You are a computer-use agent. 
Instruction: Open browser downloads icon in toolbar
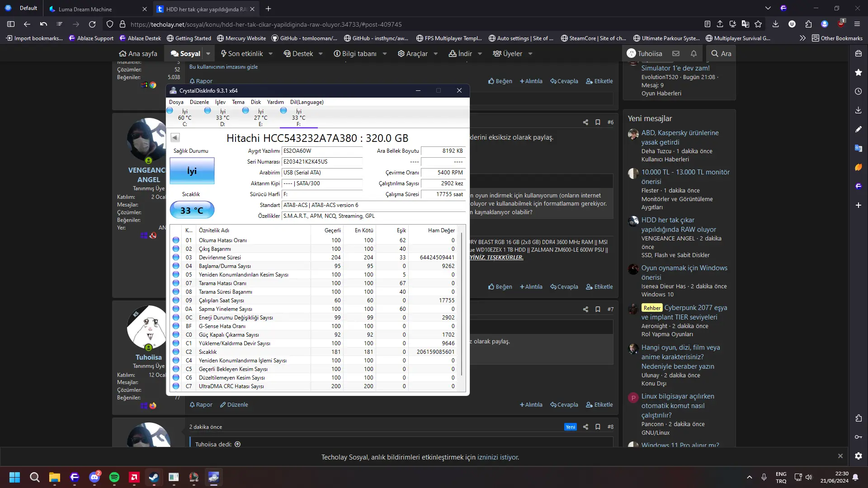tap(775, 24)
